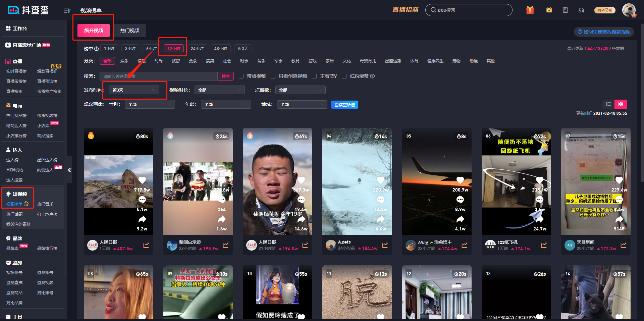This screenshot has height=321, width=644.
Task: Enable the 带货视频 checkbox
Action: coord(241,76)
